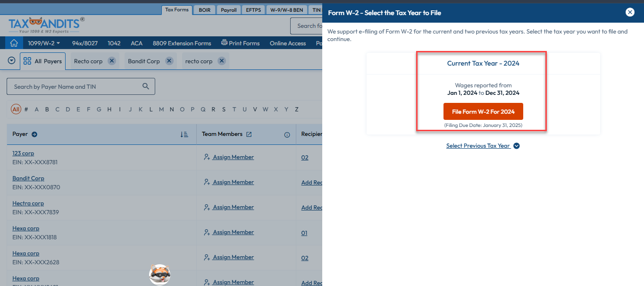644x286 pixels.
Task: Select the Bandit Corp payer tab
Action: (x=144, y=61)
